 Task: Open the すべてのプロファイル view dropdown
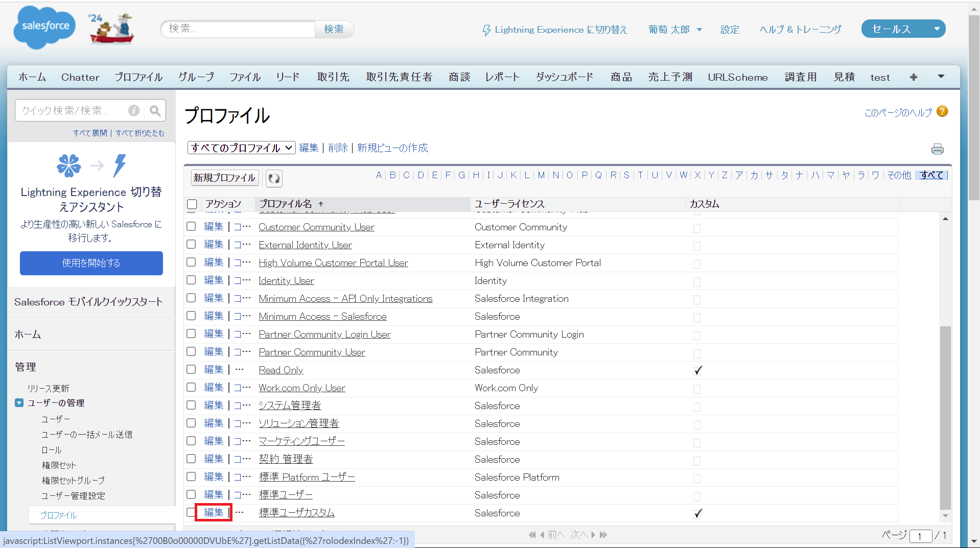242,148
